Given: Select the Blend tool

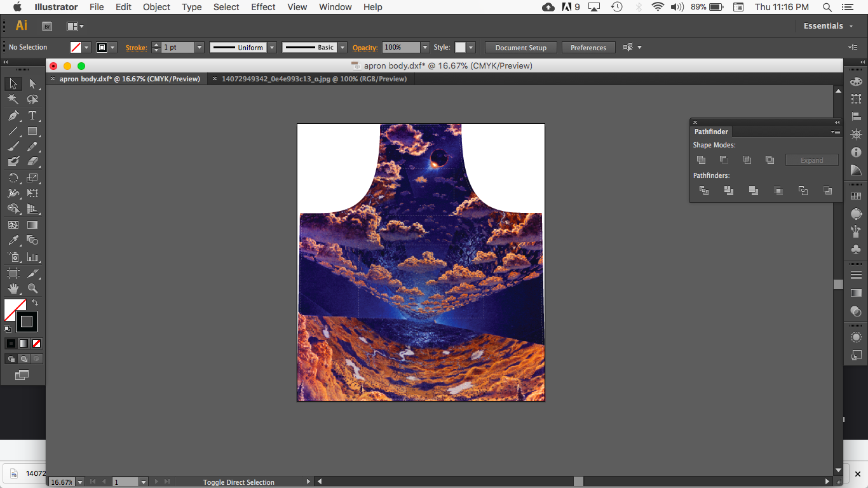Looking at the screenshot, I should [x=32, y=240].
